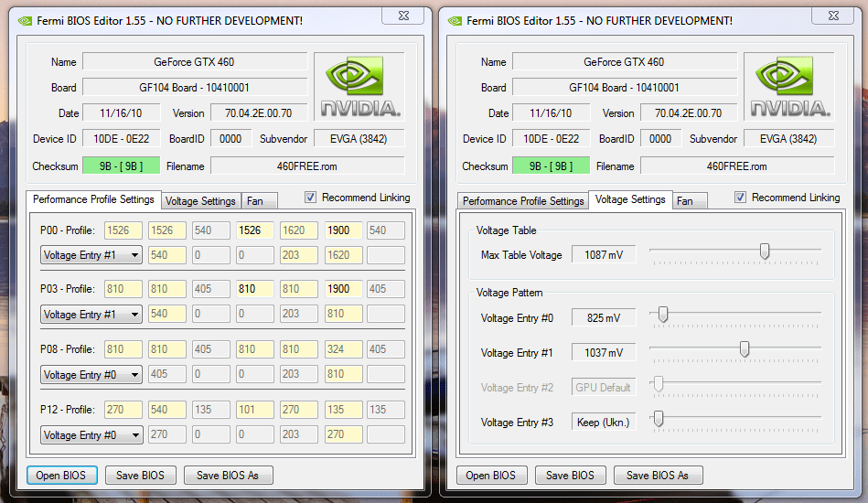
Task: Click the P08 profile 324 field
Action: point(343,349)
